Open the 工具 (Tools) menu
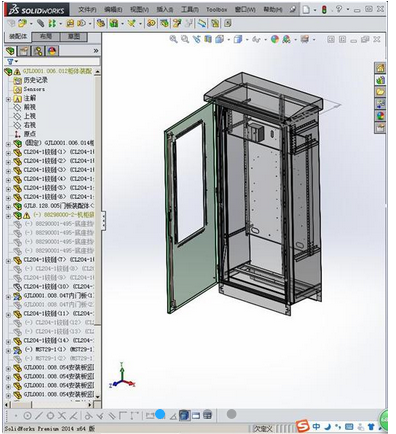 [x=190, y=10]
